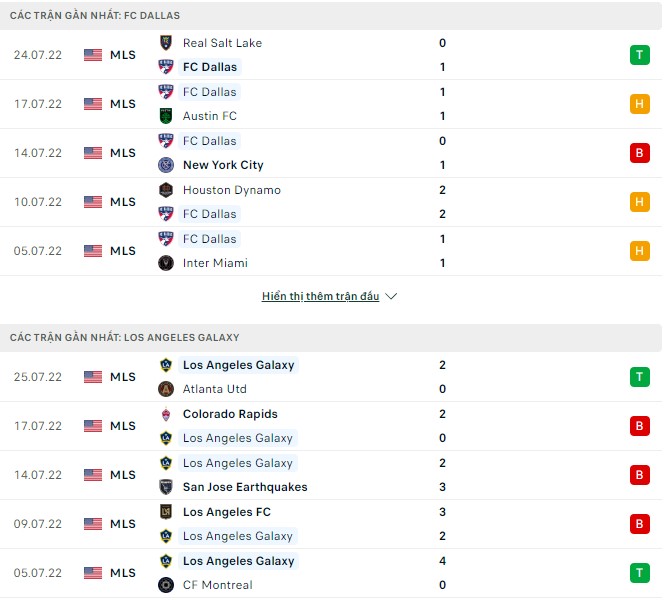Open the Colorado Rapids team link
This screenshot has width=667, height=600.
pyautogui.click(x=230, y=414)
